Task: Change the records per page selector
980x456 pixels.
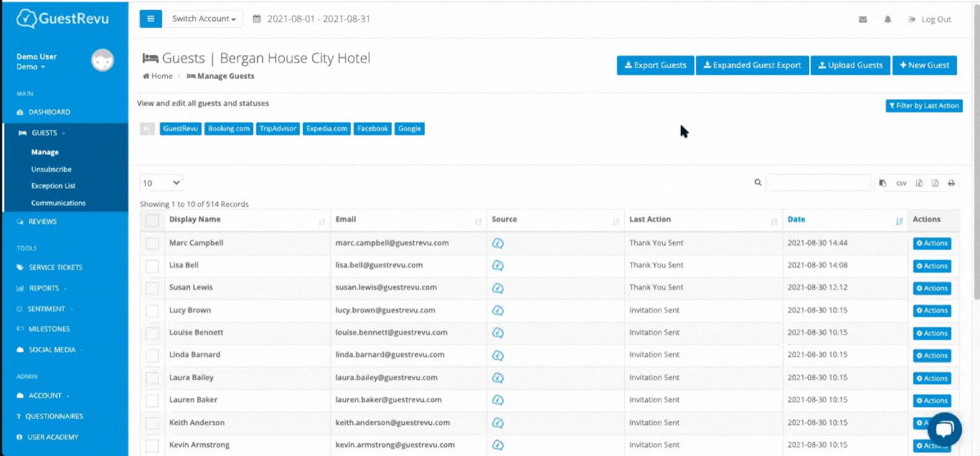Action: click(161, 183)
